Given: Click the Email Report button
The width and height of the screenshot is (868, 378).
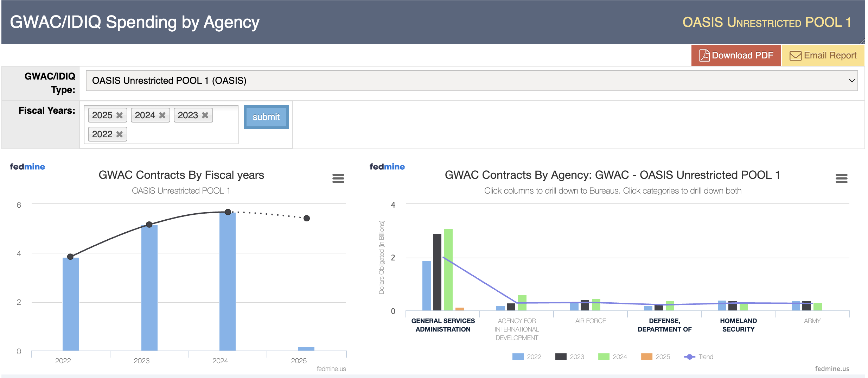Looking at the screenshot, I should [823, 56].
